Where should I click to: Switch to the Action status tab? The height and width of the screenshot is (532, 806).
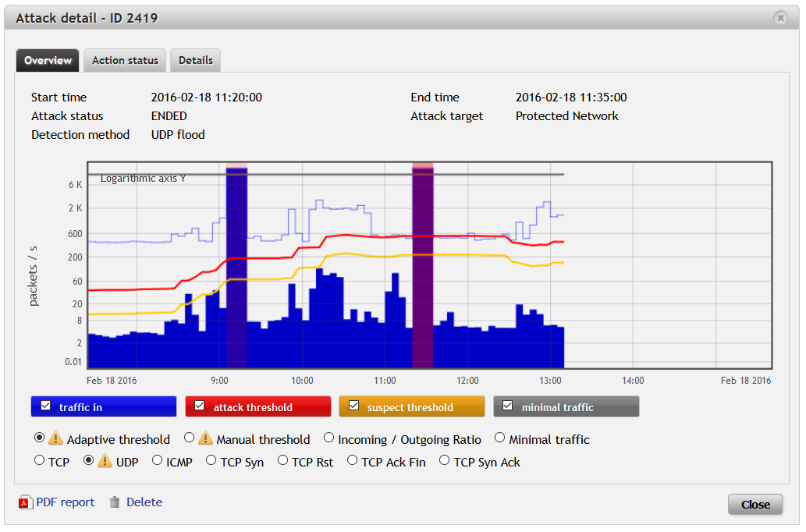tap(124, 60)
